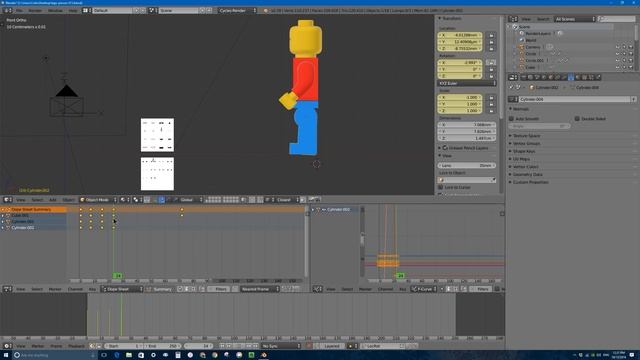
Task: Click the Rotation X value field
Action: 460,62
